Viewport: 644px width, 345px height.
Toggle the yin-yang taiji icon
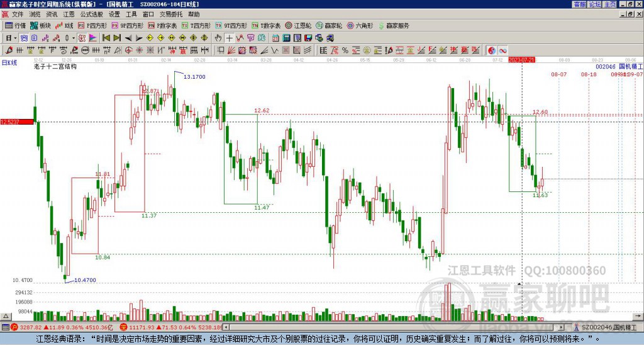pyautogui.click(x=492, y=50)
